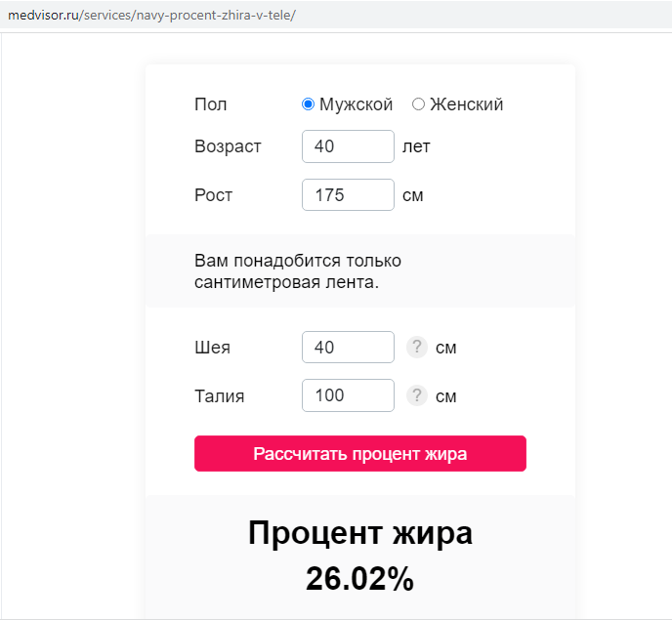The height and width of the screenshot is (620, 672).
Task: Click the 26.02% result value
Action: pos(360,579)
